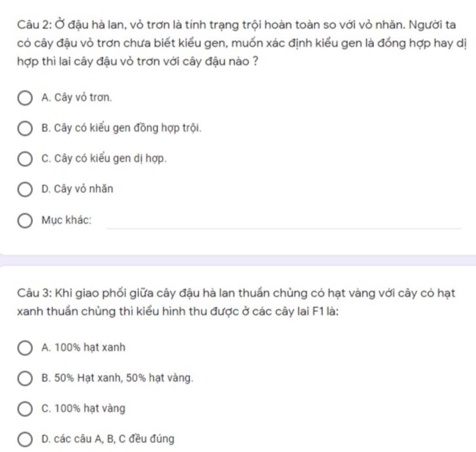Click label các câu A, B, C đều đúng
Image resolution: width=476 pixels, height=452 pixels.
tap(114, 439)
